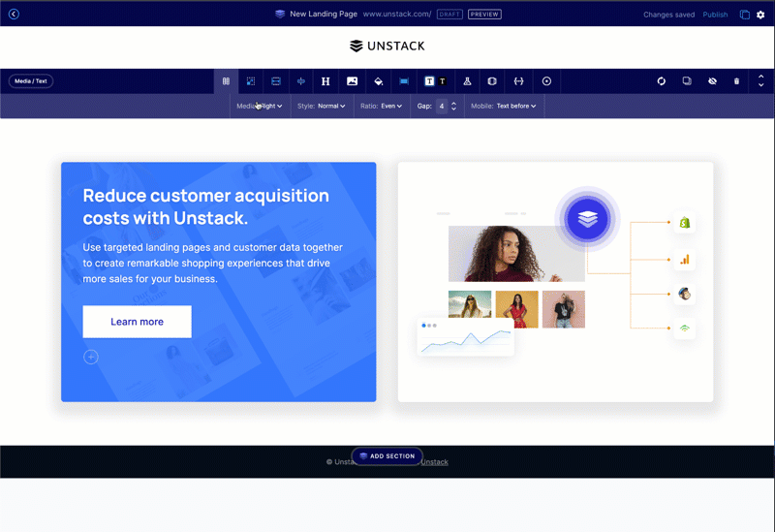Viewport: 775px width, 532px height.
Task: Click the plus circle below Learn more
Action: tap(91, 357)
